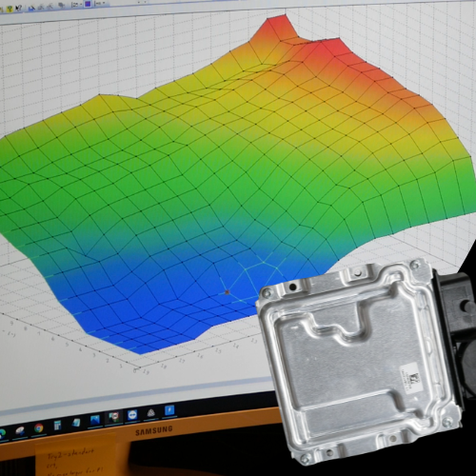This screenshot has width=476, height=476.
Task: Click the triangular logo taskbar icon
Action: [151, 413]
